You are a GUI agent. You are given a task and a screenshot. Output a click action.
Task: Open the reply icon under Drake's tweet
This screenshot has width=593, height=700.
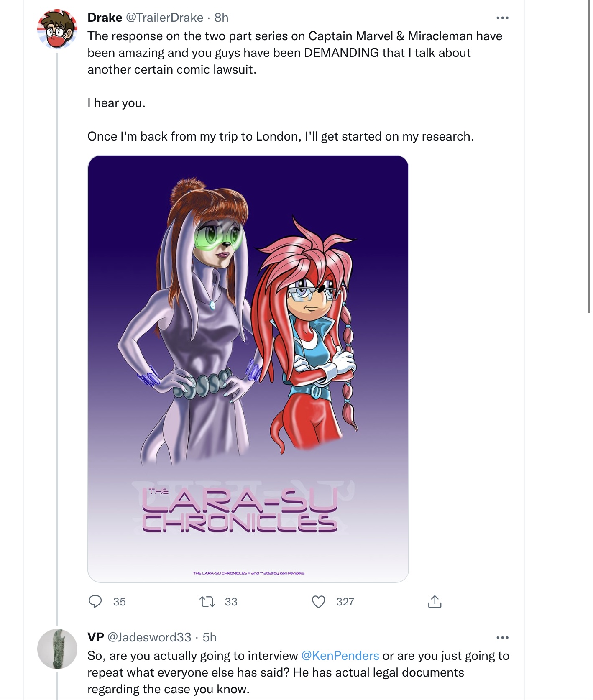click(95, 602)
